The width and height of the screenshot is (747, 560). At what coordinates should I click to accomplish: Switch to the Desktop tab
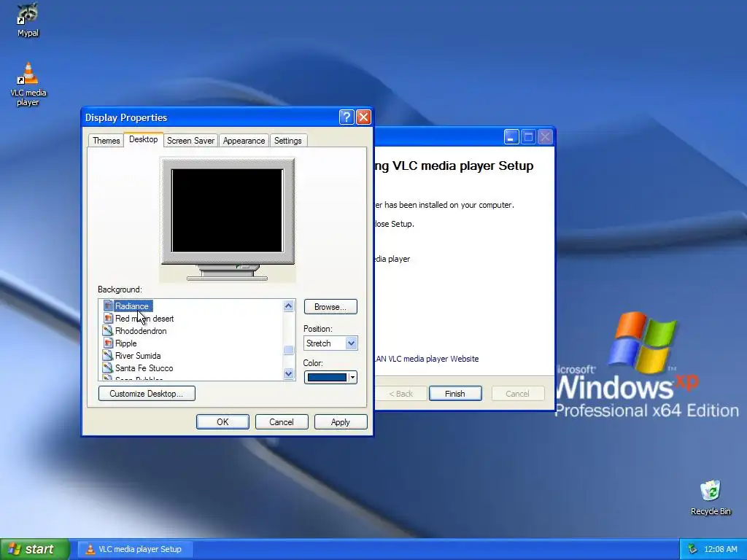pyautogui.click(x=144, y=139)
